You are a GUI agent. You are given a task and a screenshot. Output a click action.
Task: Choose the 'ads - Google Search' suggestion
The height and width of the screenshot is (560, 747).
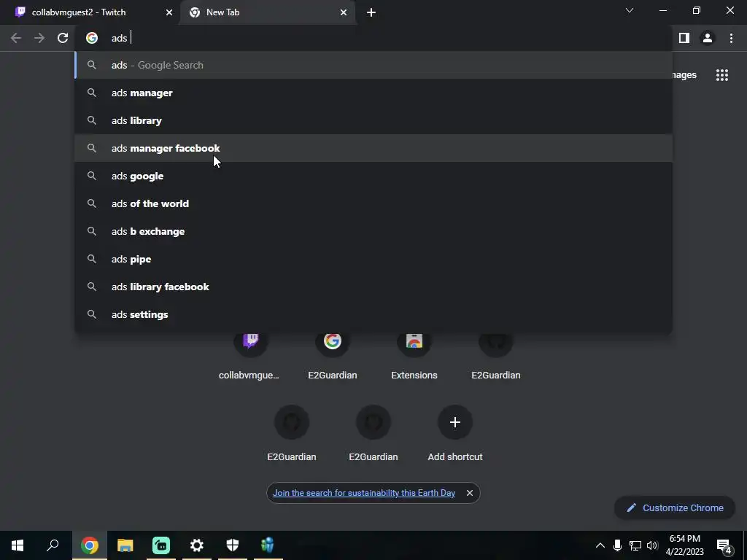[373, 65]
